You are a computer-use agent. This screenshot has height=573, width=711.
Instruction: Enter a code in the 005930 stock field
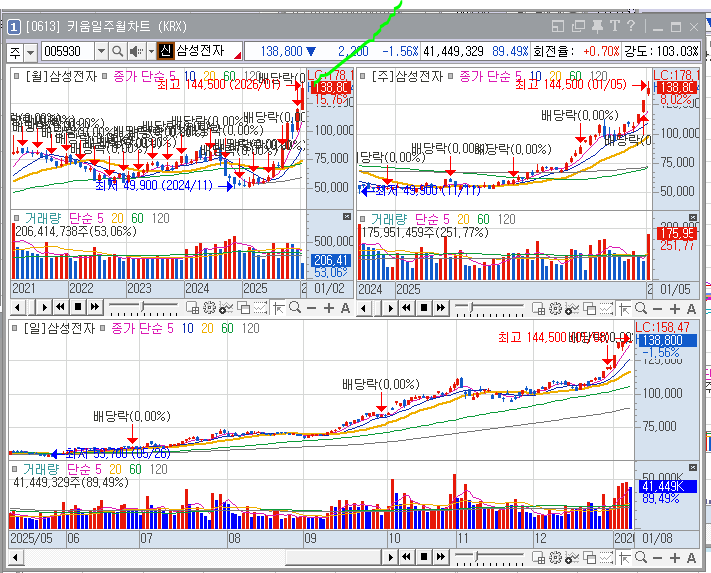[68, 52]
